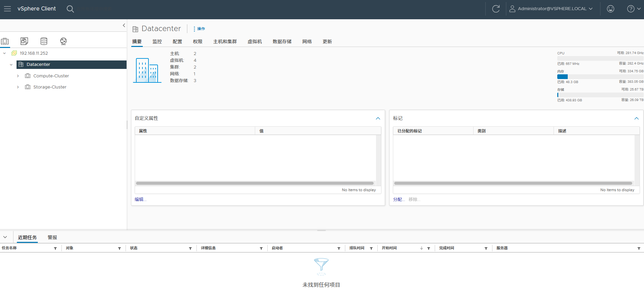Select 192.168.11.252 in inventory tree
644x303 pixels.
[x=34, y=53]
